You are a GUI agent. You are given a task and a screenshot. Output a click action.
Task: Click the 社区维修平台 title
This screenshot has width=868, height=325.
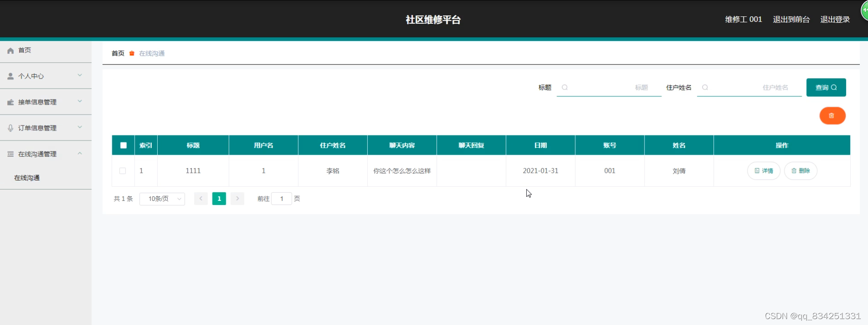click(x=433, y=20)
